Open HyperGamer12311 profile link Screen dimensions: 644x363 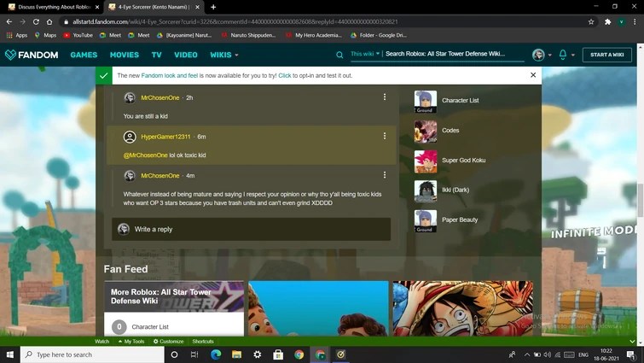166,137
